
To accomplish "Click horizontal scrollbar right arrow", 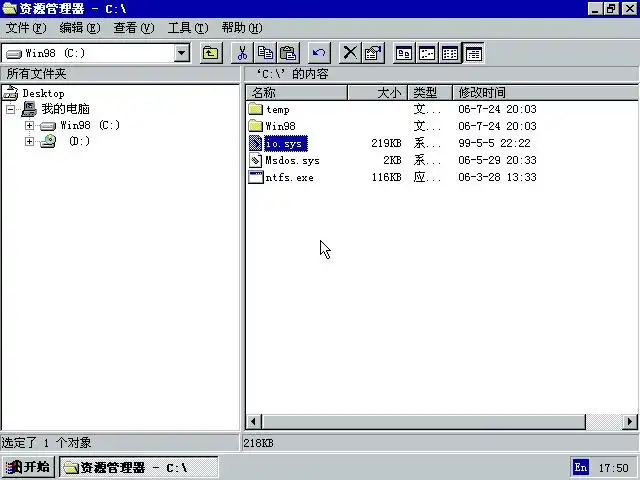I will tap(630, 422).
